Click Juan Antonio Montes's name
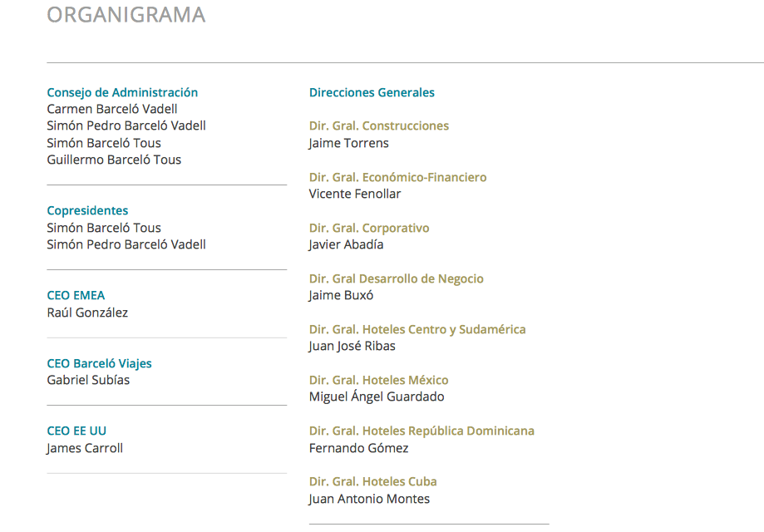This screenshot has height=532, width=764. click(x=369, y=499)
